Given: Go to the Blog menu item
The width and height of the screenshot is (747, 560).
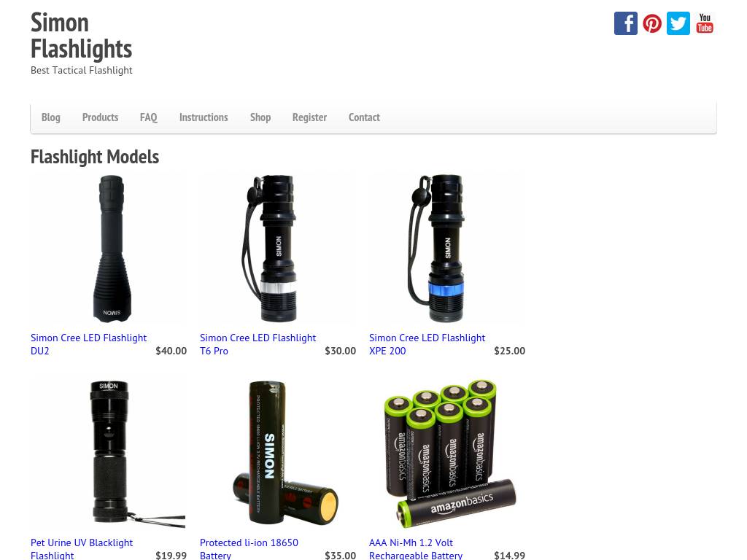Looking at the screenshot, I should (x=51, y=117).
